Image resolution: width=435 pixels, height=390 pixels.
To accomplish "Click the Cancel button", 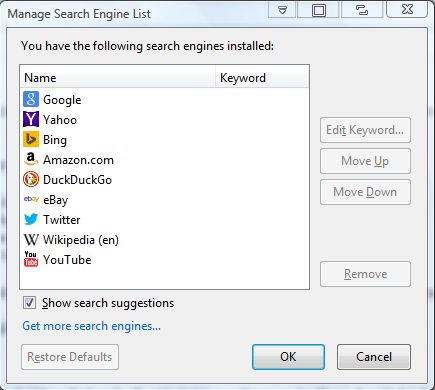I will 374,357.
